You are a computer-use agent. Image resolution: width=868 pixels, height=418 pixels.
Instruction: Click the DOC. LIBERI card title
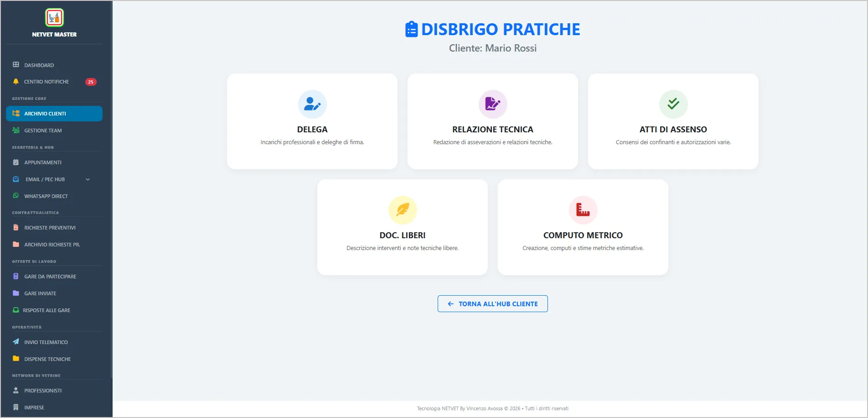click(403, 235)
